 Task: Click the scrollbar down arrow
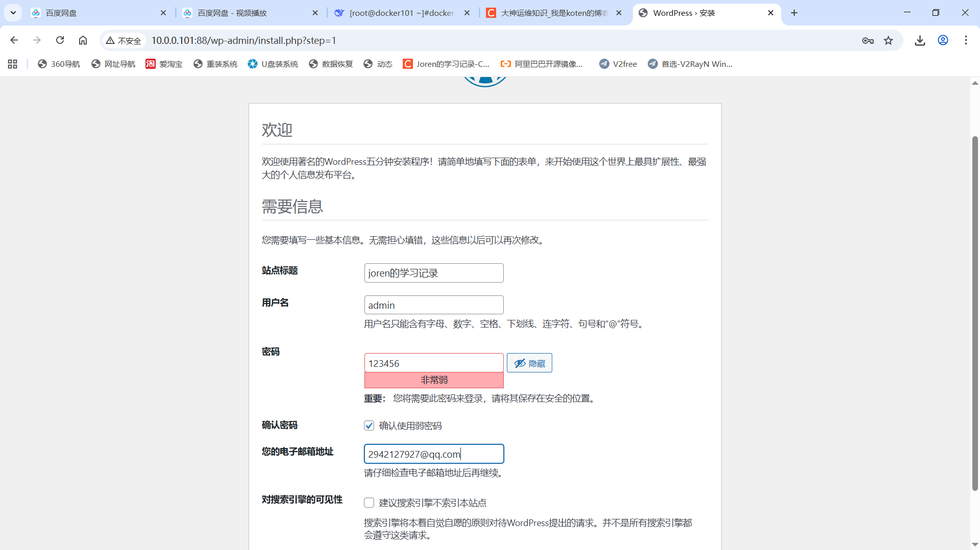click(975, 544)
